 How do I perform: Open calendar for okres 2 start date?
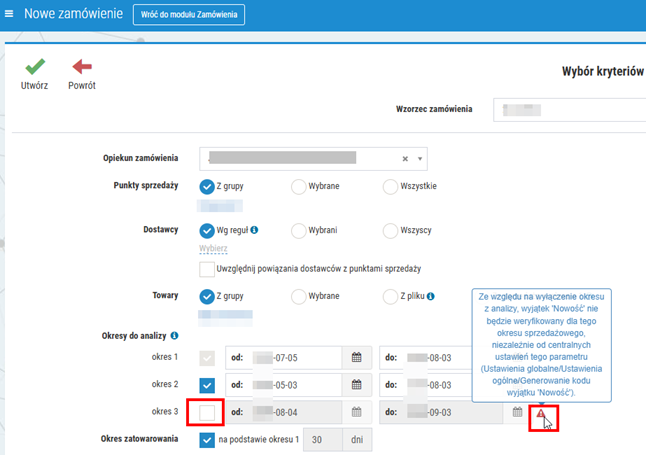357,384
